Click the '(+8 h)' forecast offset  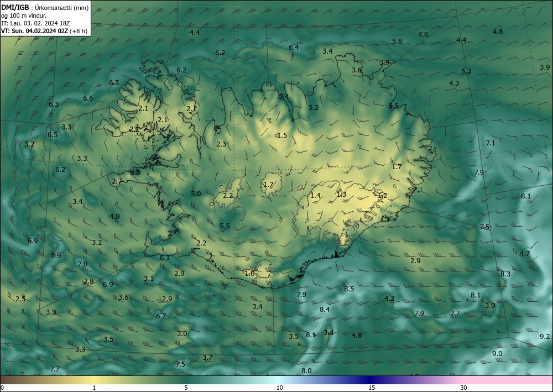79,31
